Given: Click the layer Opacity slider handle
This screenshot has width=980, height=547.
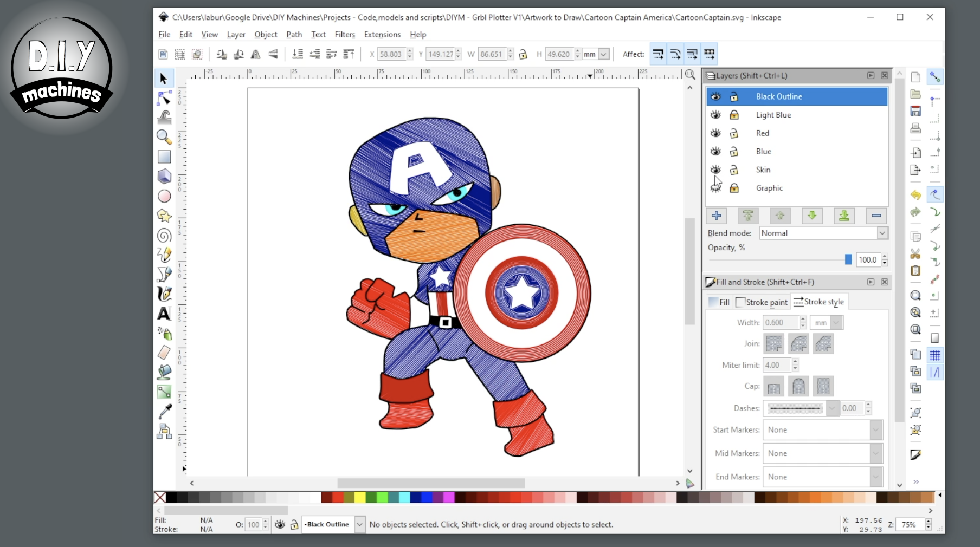Looking at the screenshot, I should (848, 260).
